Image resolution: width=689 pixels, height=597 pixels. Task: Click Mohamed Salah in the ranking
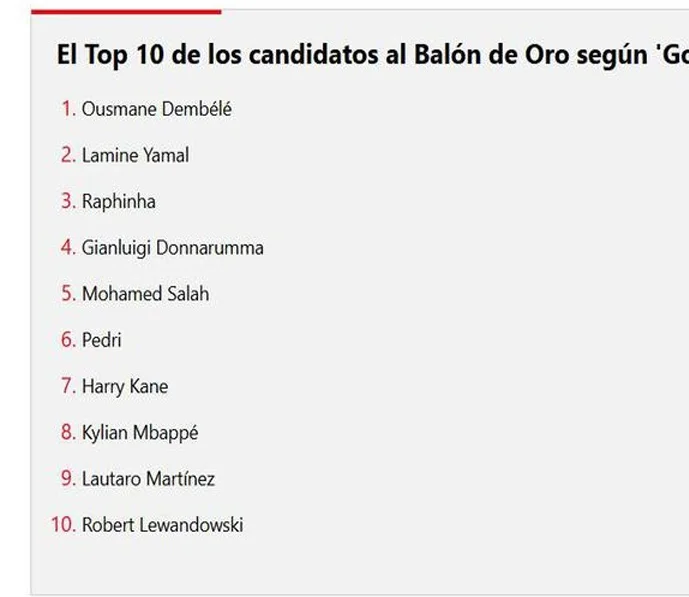click(x=145, y=294)
